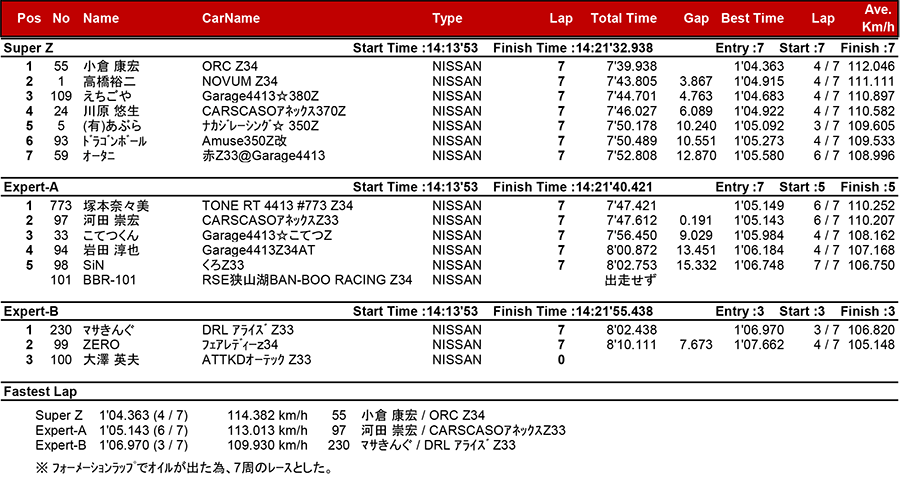Click driver name 'えちごや'
The image size is (900, 477).
coord(107,96)
